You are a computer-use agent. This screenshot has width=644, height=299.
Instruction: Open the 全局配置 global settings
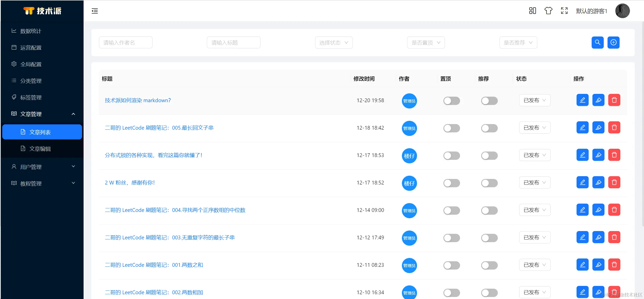(31, 64)
